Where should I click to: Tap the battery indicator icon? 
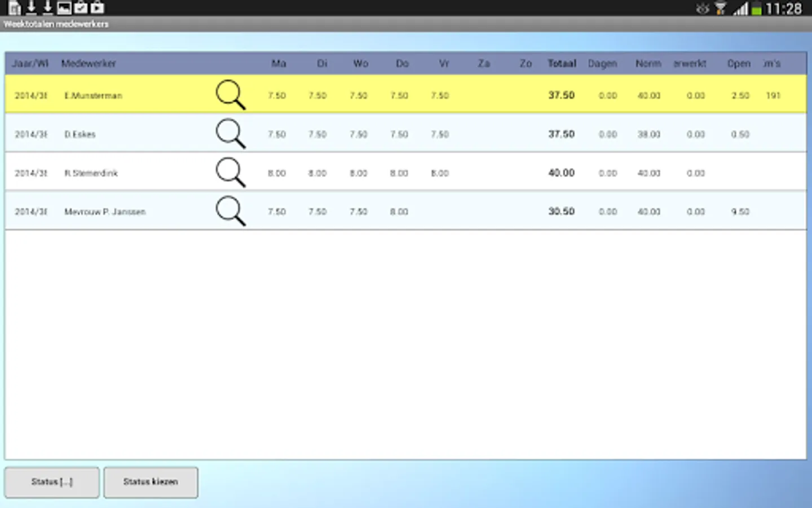[x=757, y=8]
